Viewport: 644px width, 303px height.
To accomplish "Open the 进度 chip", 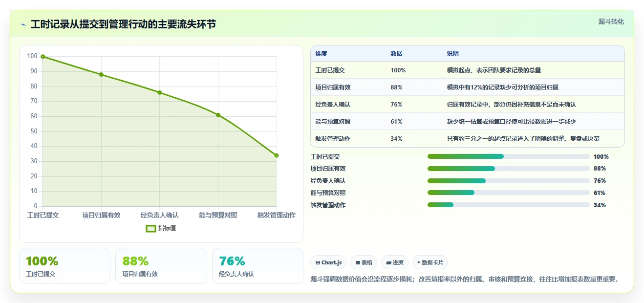I will tap(395, 262).
